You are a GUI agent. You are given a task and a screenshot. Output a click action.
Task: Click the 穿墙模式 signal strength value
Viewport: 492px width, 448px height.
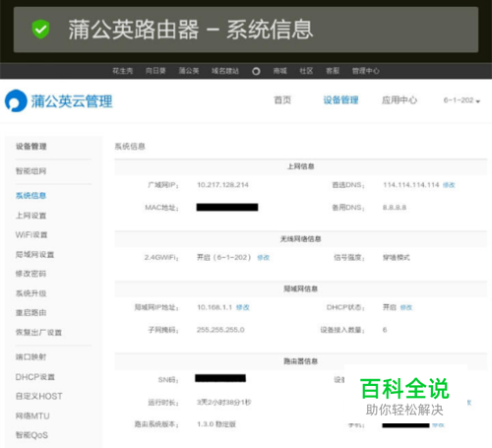(x=397, y=257)
